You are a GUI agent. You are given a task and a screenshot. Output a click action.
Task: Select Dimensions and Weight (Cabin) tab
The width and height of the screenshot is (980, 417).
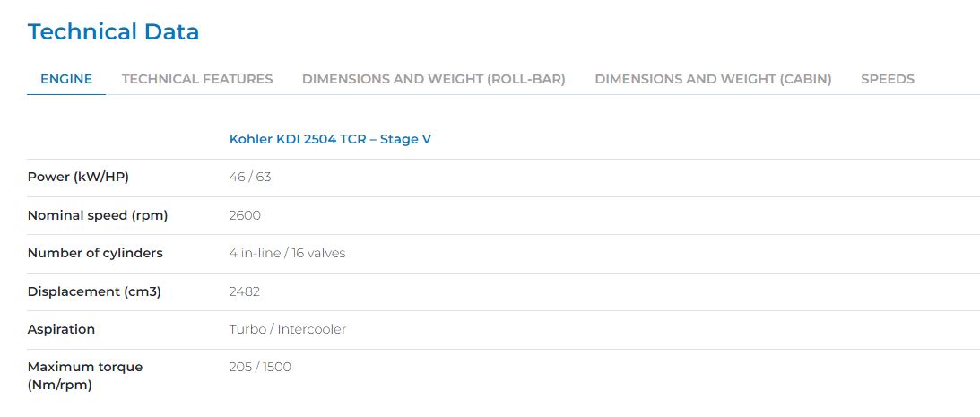click(x=713, y=79)
